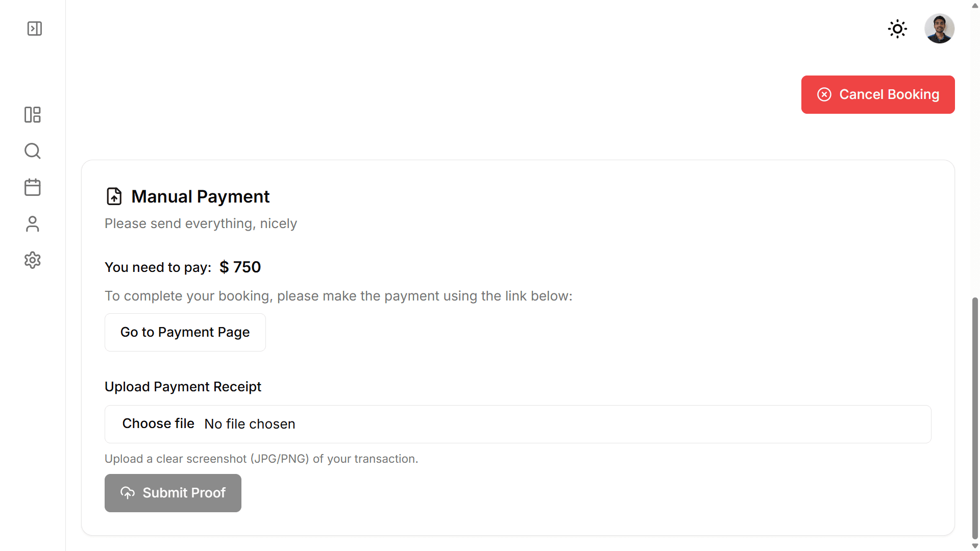Click the upload icon next to Manual Payment
This screenshot has height=551, width=980.
[114, 196]
